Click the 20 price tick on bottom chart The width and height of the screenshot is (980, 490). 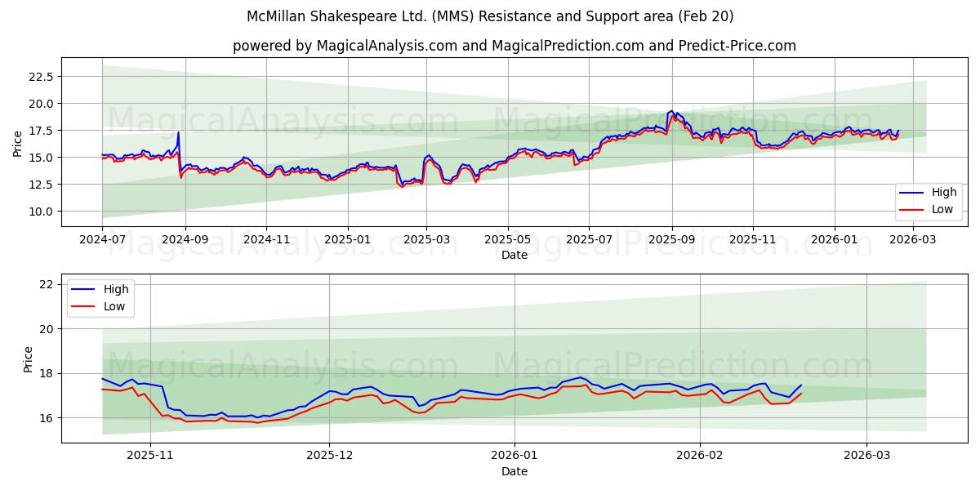46,329
